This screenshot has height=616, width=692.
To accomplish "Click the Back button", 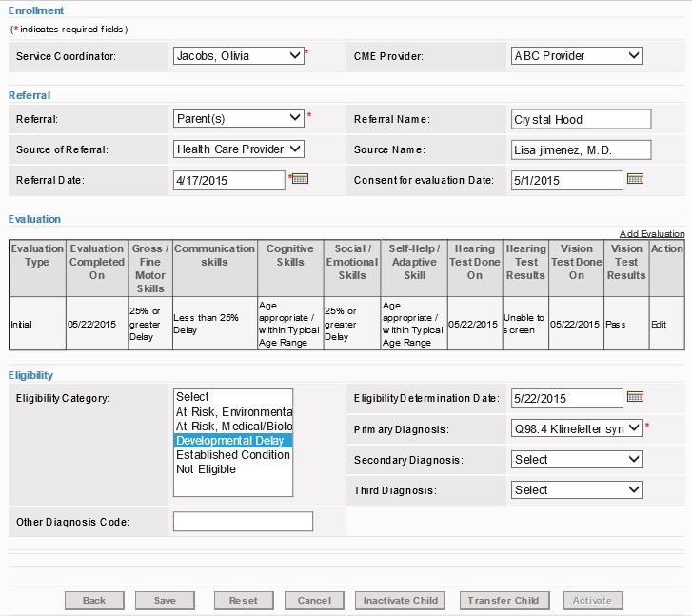I will pos(94,601).
